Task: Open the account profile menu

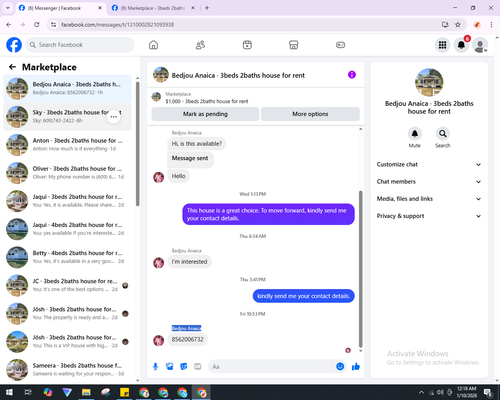Action: [480, 45]
